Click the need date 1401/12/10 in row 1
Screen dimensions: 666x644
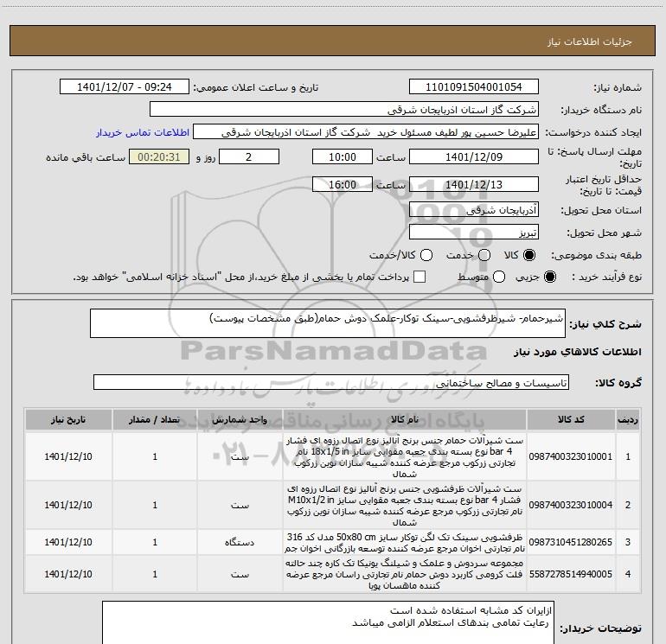tap(68, 456)
